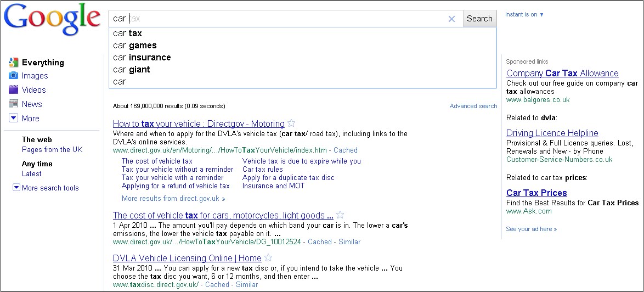Open More search tools link

[x=50, y=188]
